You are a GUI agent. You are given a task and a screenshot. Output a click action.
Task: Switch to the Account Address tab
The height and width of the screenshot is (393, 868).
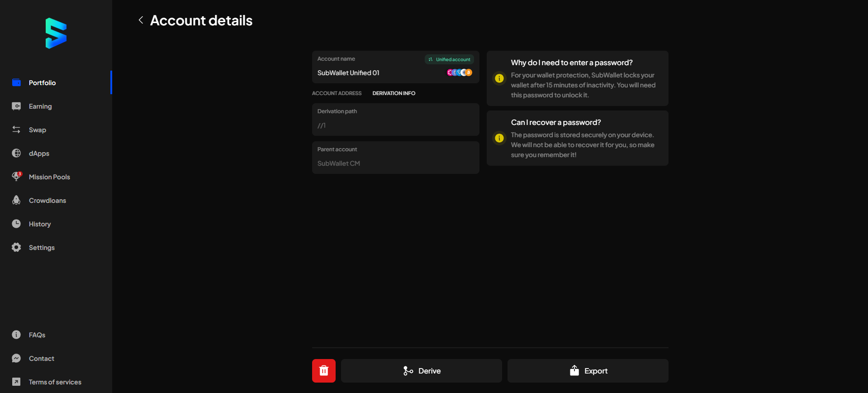pyautogui.click(x=337, y=93)
